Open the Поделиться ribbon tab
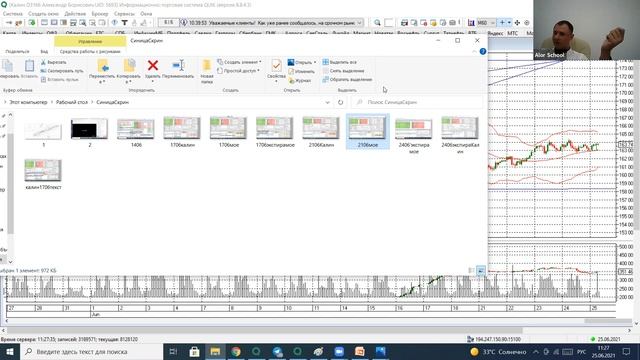The image size is (640, 360). (18, 51)
